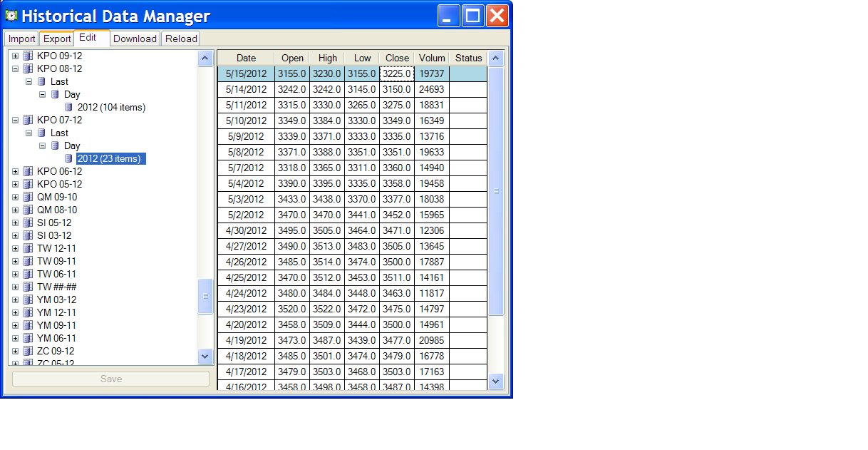Image resolution: width=868 pixels, height=450 pixels.
Task: Switch to the Export tab
Action: (x=57, y=39)
